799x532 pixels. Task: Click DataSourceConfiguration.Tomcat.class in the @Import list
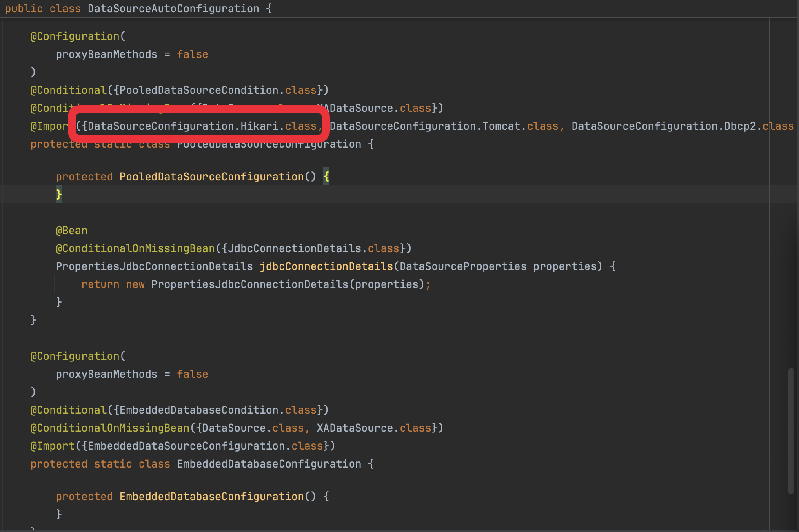click(444, 126)
